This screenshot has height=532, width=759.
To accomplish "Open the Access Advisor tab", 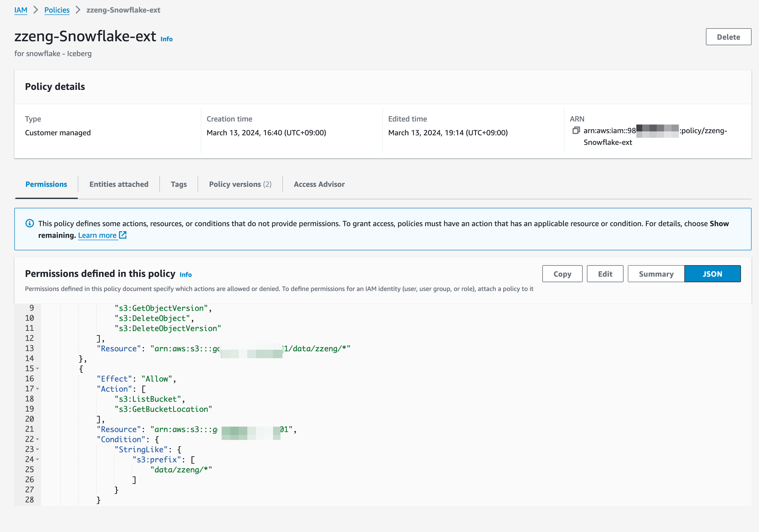I will click(x=319, y=184).
